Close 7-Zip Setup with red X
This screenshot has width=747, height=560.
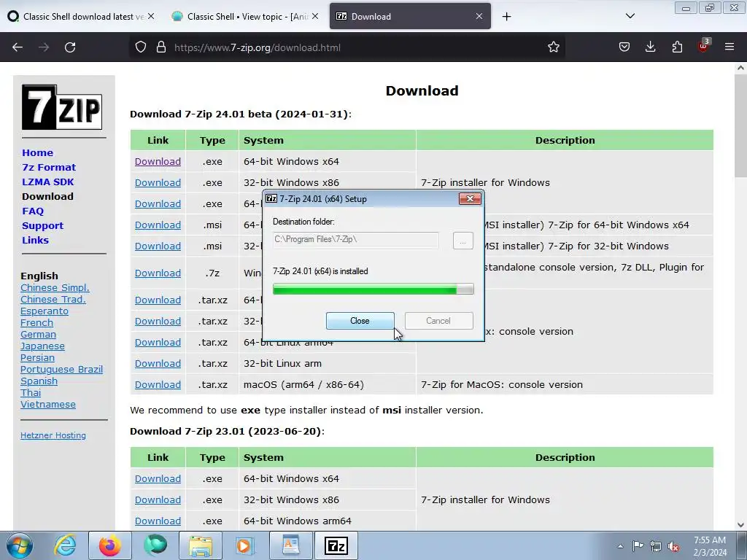pyautogui.click(x=470, y=198)
